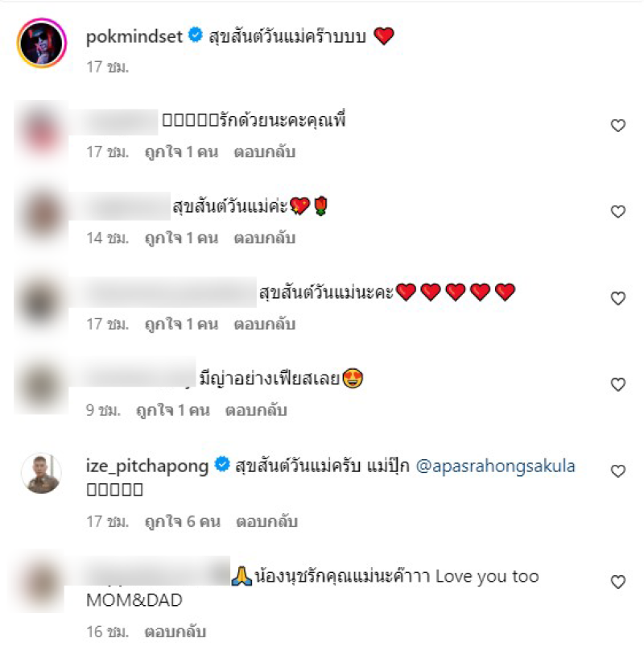Like the comment with five red hearts
This screenshot has height=659, width=644.
pos(618,298)
